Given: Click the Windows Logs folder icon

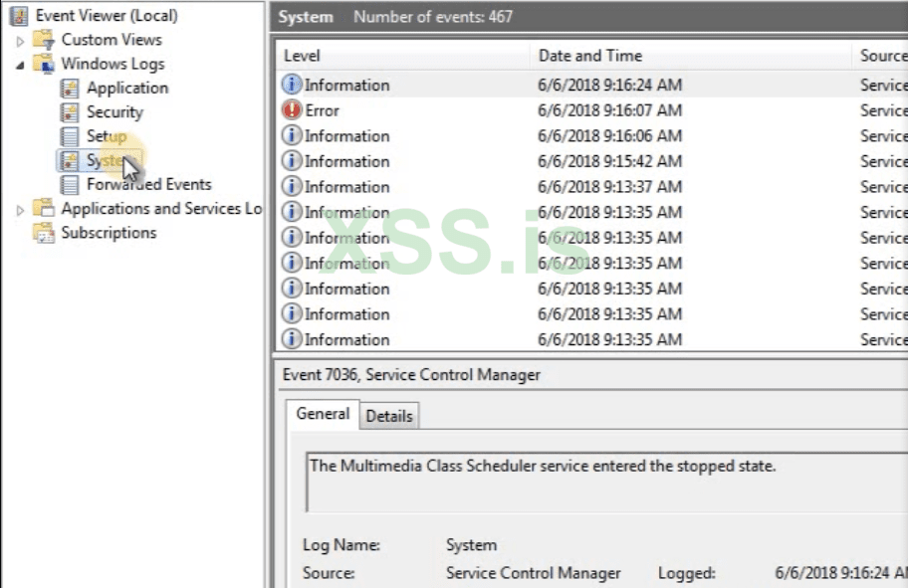Looking at the screenshot, I should (x=44, y=64).
